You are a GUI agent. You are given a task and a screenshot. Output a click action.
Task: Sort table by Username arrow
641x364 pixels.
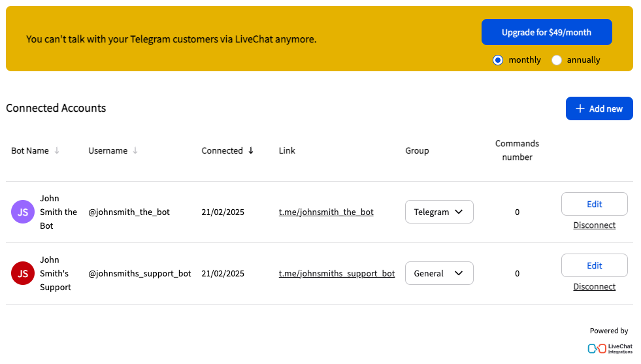(135, 150)
